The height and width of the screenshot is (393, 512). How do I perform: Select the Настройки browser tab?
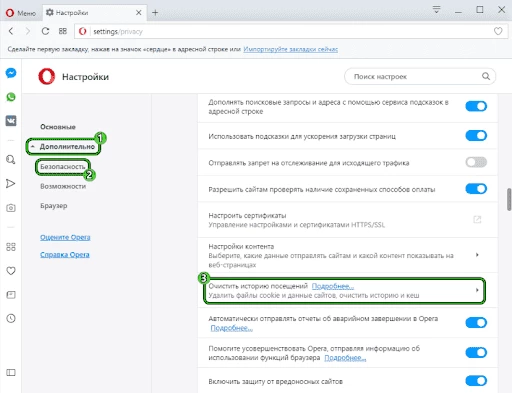tap(94, 13)
